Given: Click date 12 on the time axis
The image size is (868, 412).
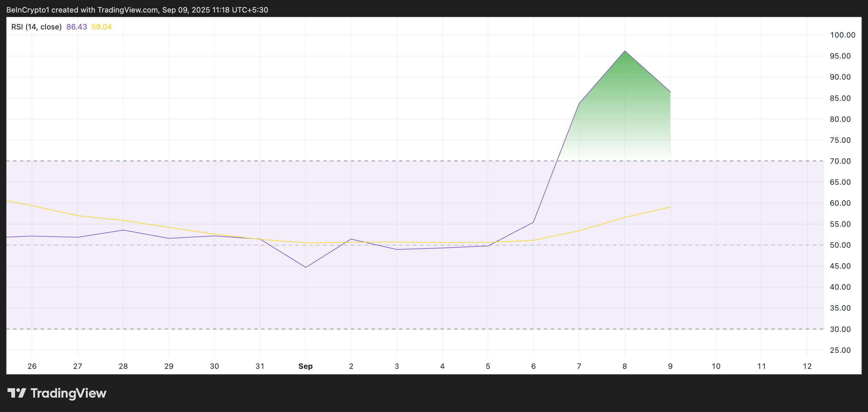Looking at the screenshot, I should pyautogui.click(x=807, y=366).
